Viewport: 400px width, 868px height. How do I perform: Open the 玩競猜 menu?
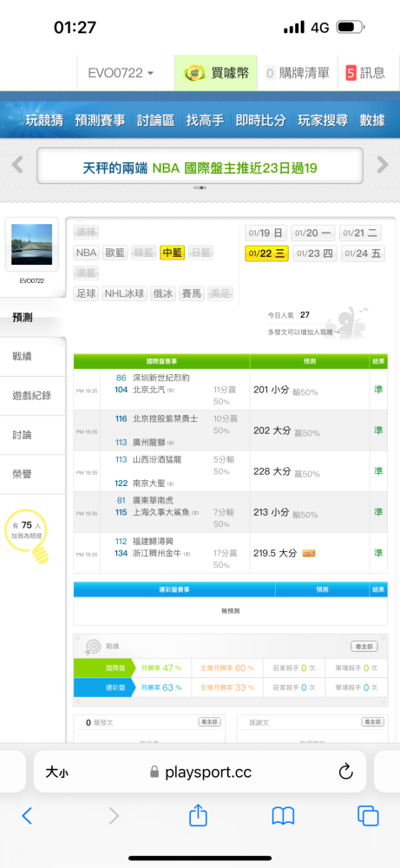click(44, 120)
